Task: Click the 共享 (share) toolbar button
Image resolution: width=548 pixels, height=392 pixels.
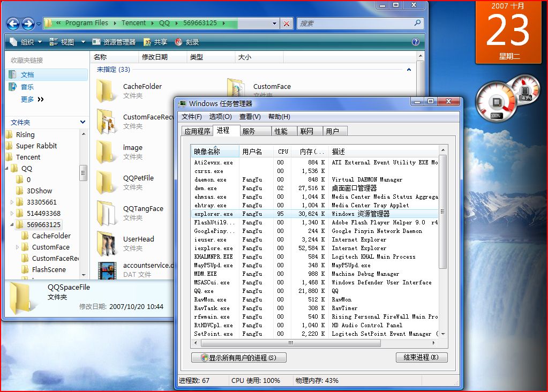Action: click(155, 42)
